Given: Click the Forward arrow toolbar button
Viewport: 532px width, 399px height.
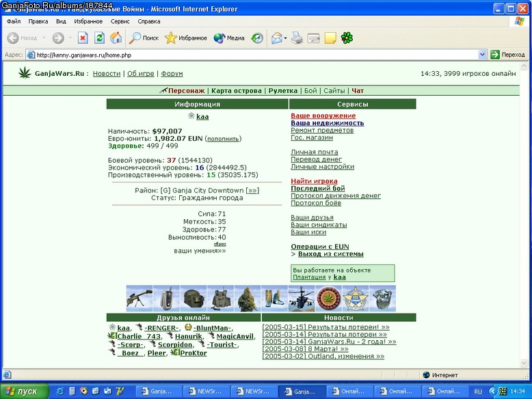Looking at the screenshot, I should click(x=58, y=38).
